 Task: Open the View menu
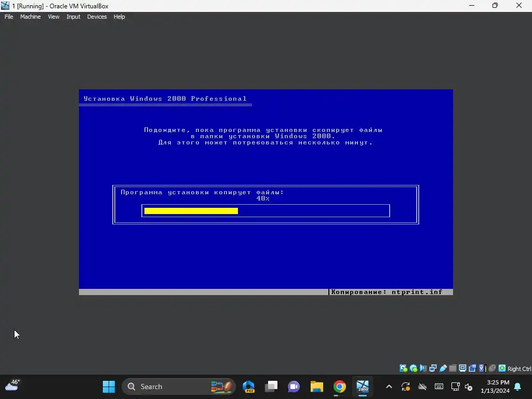click(x=54, y=17)
